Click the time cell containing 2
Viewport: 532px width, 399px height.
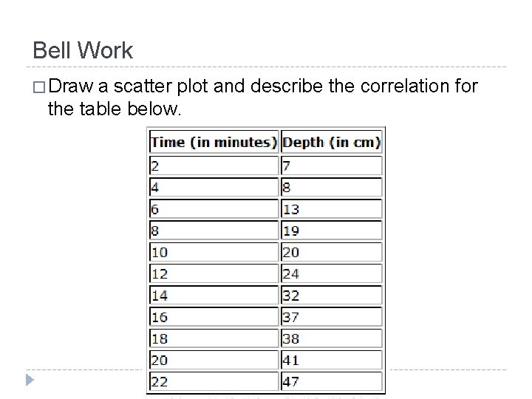point(214,165)
